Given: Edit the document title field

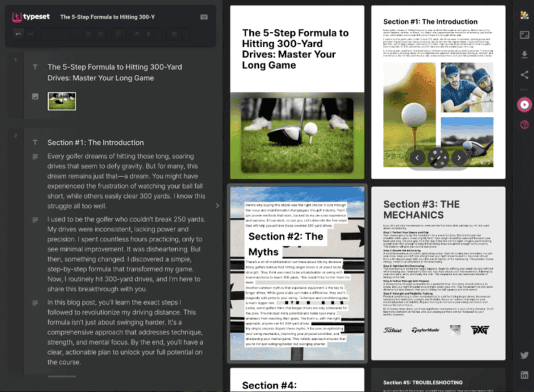Looking at the screenshot, I should (x=107, y=17).
